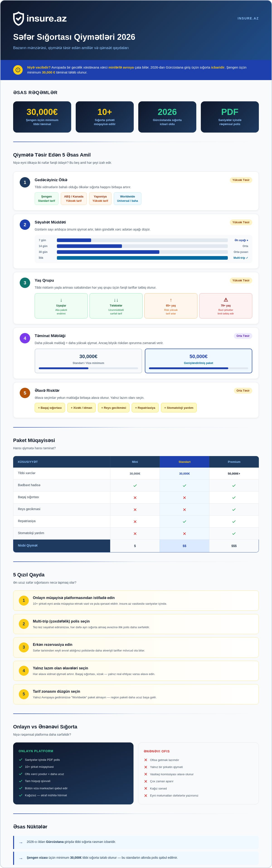Image resolution: width=272 pixels, height=868 pixels.
Task: Click the down arrow icon on Uşaqlar card
Action: click(61, 300)
